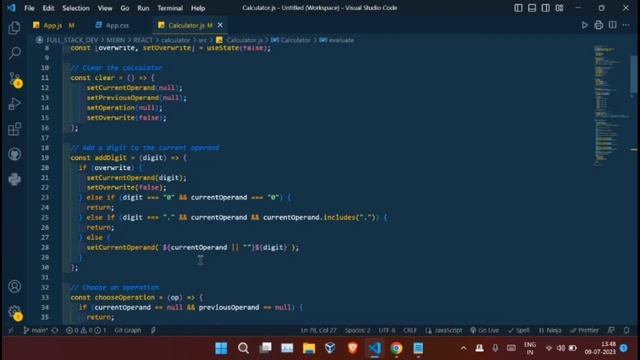640x360 pixels.
Task: Click the printer icon in editor toolbar
Action: [x=598, y=25]
